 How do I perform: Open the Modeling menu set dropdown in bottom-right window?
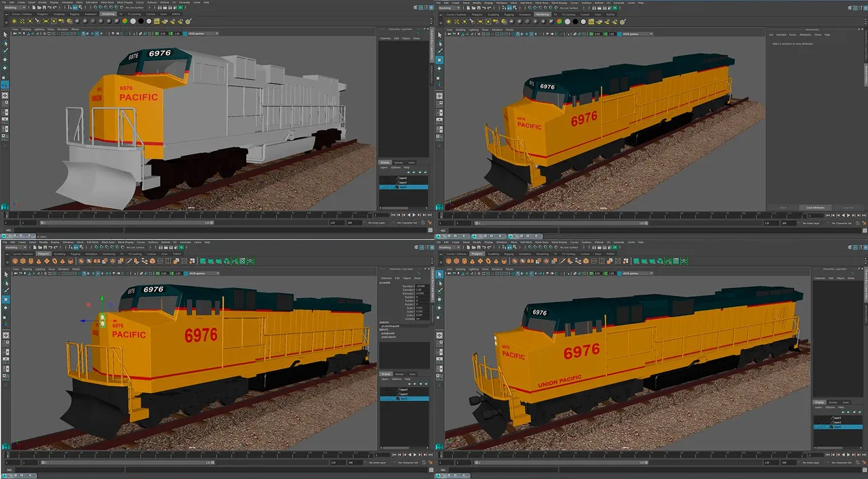point(449,247)
